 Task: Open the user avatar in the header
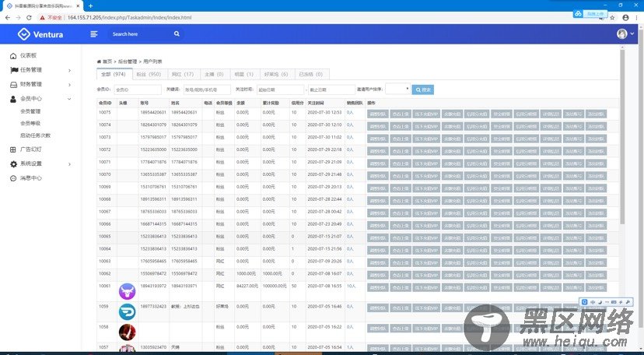click(x=622, y=33)
